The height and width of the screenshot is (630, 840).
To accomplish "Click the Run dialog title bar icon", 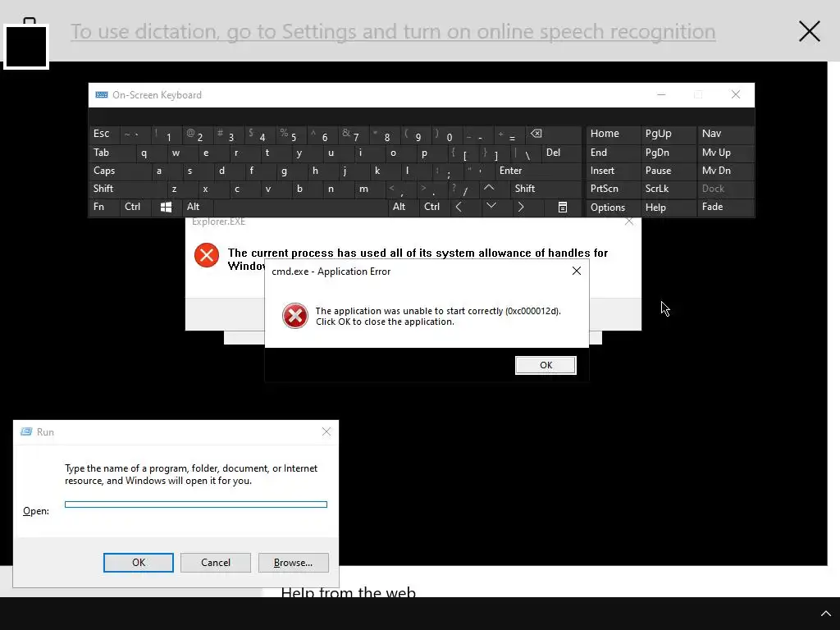I will 25,431.
